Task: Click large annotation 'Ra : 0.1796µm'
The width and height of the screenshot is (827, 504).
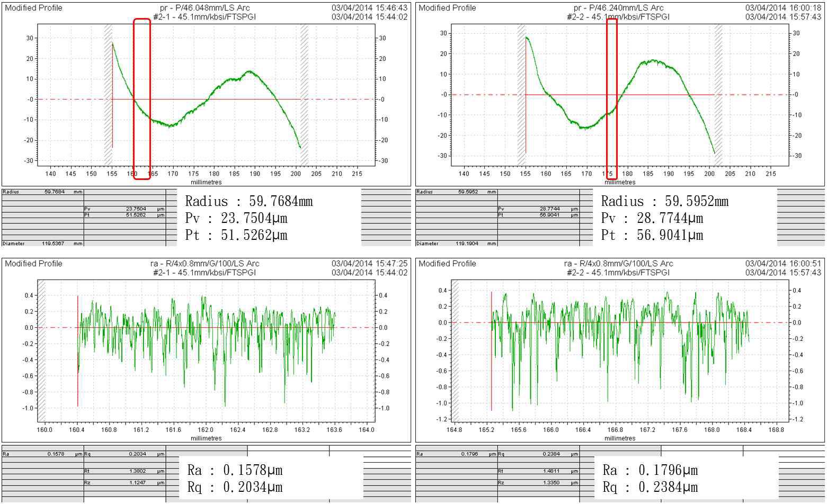Action: pyautogui.click(x=650, y=471)
